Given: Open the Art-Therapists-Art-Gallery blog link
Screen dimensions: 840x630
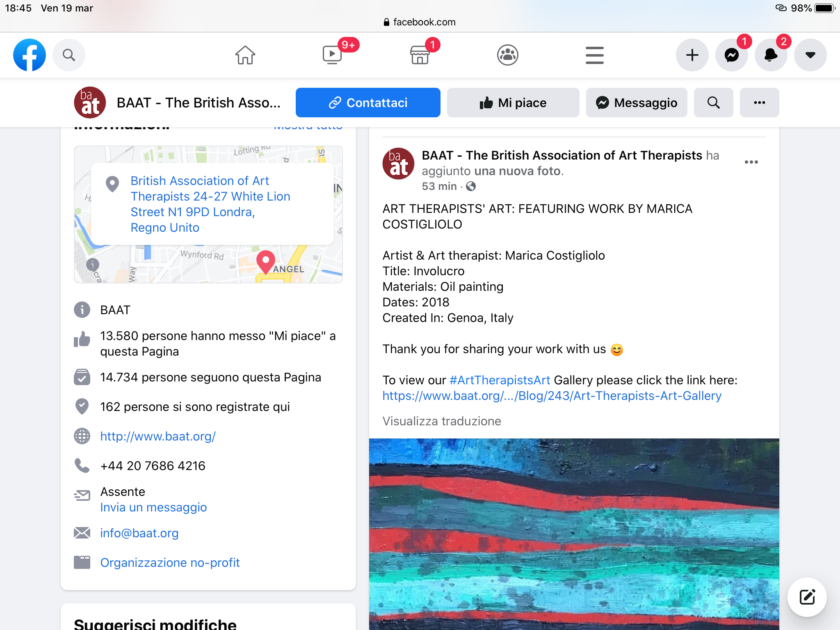Looking at the screenshot, I should pos(552,396).
